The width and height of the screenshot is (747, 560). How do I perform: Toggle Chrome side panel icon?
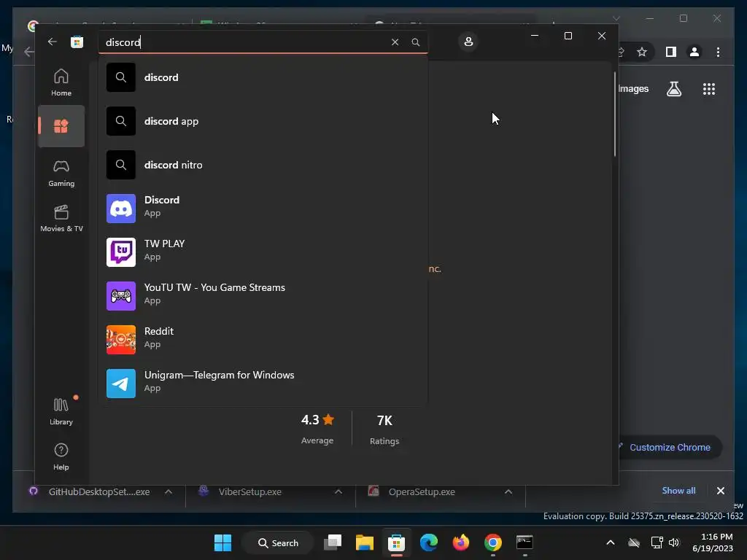(671, 52)
